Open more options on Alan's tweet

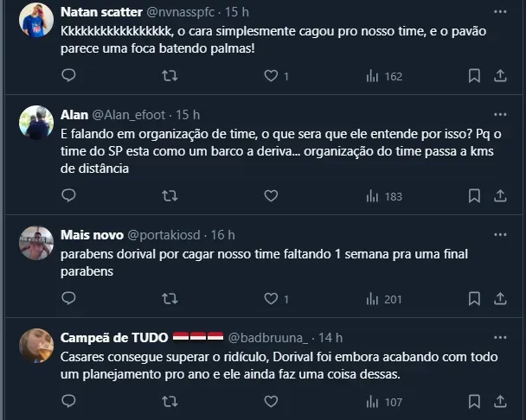[x=499, y=115]
